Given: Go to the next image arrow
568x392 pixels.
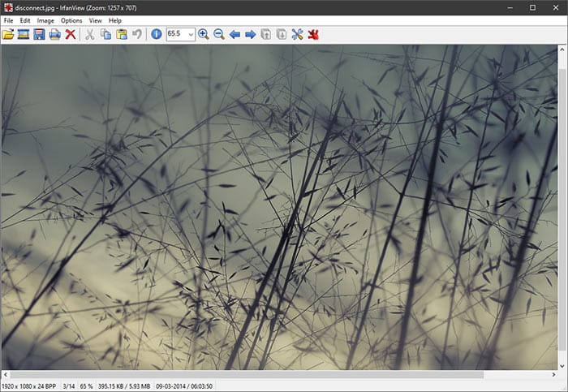Looking at the screenshot, I should (250, 35).
